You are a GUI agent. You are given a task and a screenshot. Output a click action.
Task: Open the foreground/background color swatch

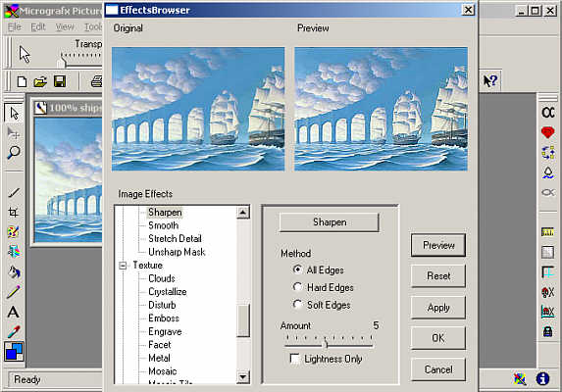[x=14, y=351]
